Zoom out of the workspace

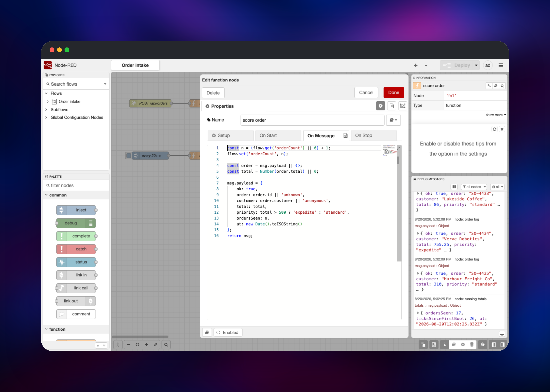click(128, 344)
